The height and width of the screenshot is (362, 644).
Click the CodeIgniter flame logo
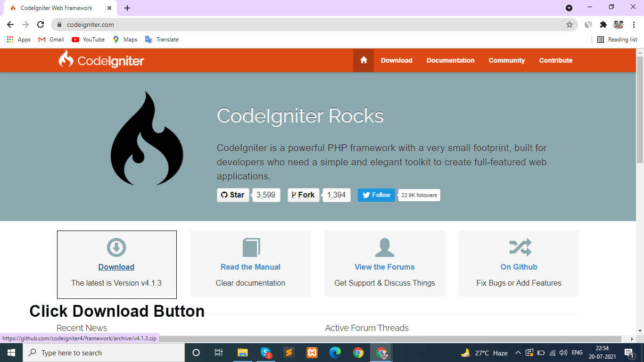click(66, 60)
